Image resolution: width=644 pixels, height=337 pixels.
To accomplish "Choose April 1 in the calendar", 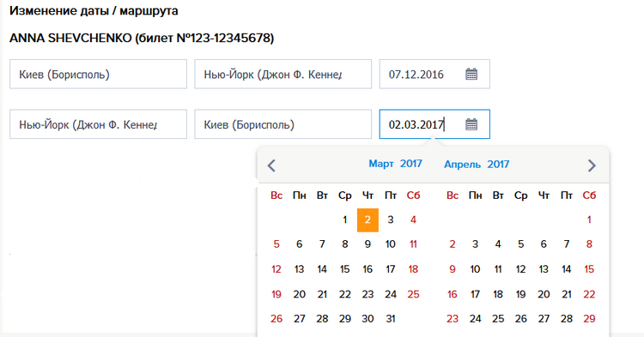I will 589,220.
